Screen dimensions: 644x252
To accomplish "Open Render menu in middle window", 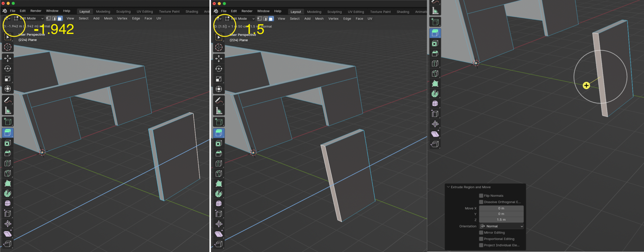I will click(247, 11).
